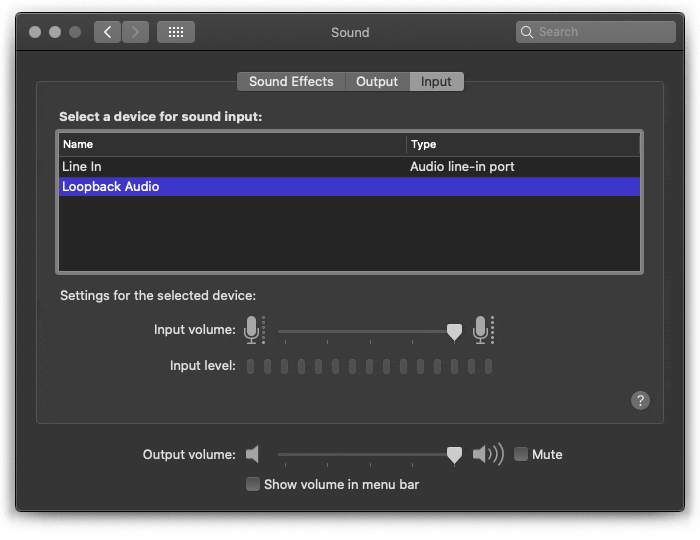Click the low volume speaker icon
The width and height of the screenshot is (700, 540).
(x=252, y=454)
